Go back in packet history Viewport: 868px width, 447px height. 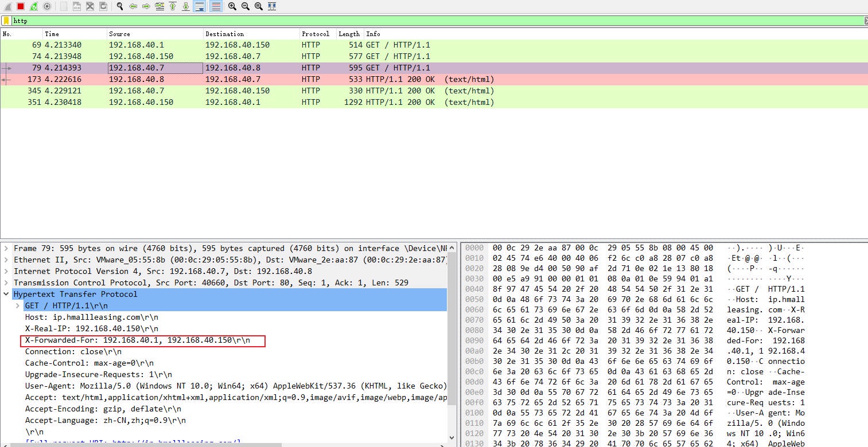point(133,6)
